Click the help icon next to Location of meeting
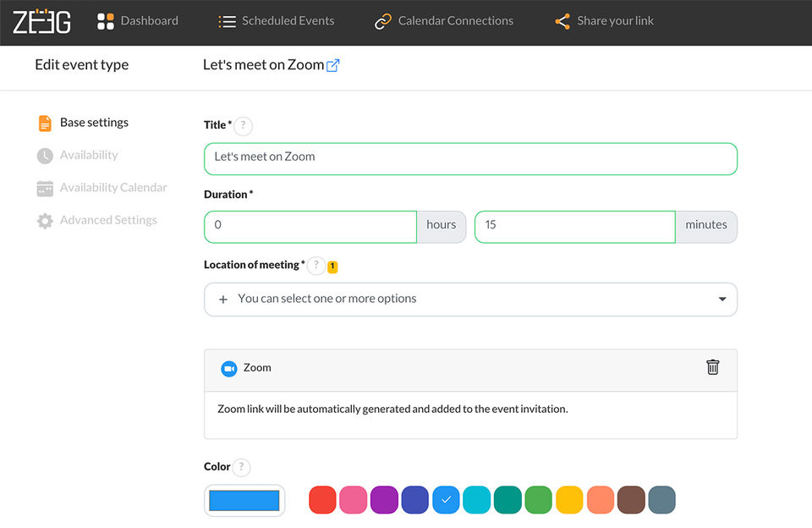 click(x=315, y=265)
